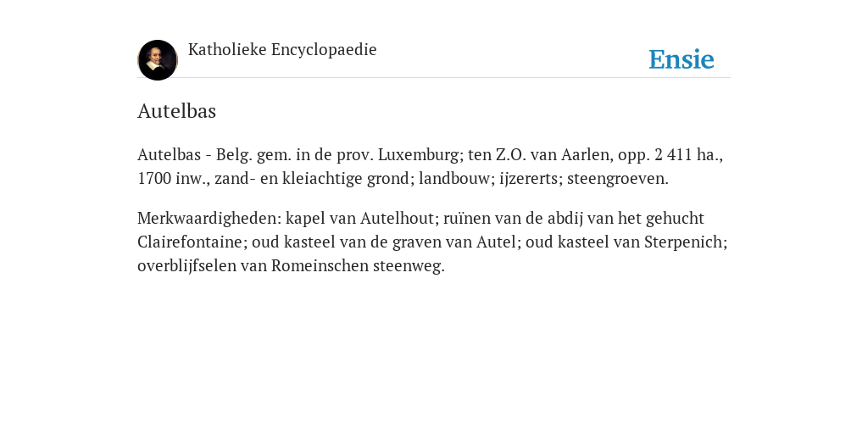
Task: Click the word Merkwaardigheden
Action: coord(209,219)
